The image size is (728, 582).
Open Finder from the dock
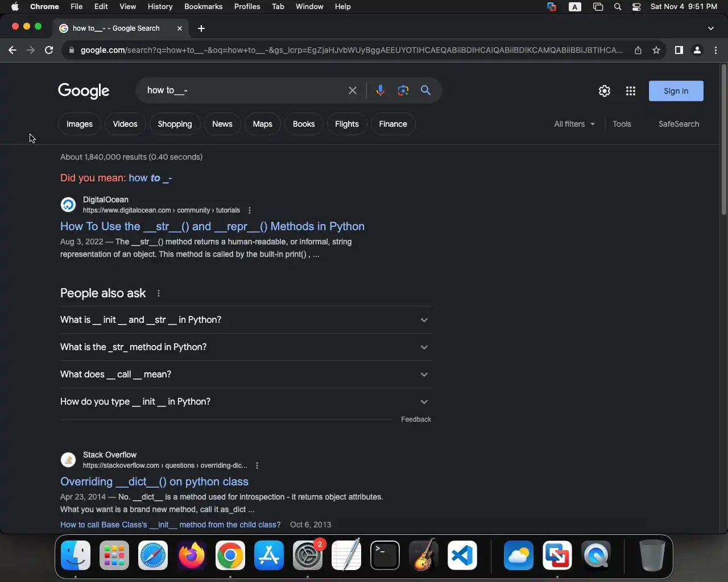[76, 555]
